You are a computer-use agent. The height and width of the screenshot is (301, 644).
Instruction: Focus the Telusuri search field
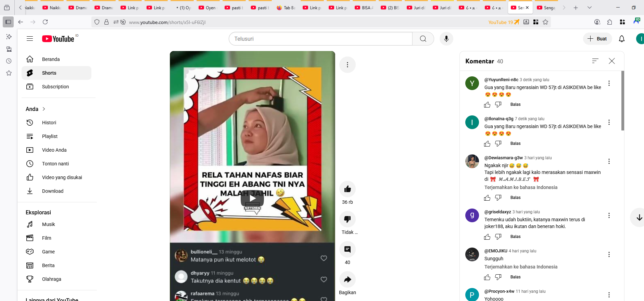321,39
